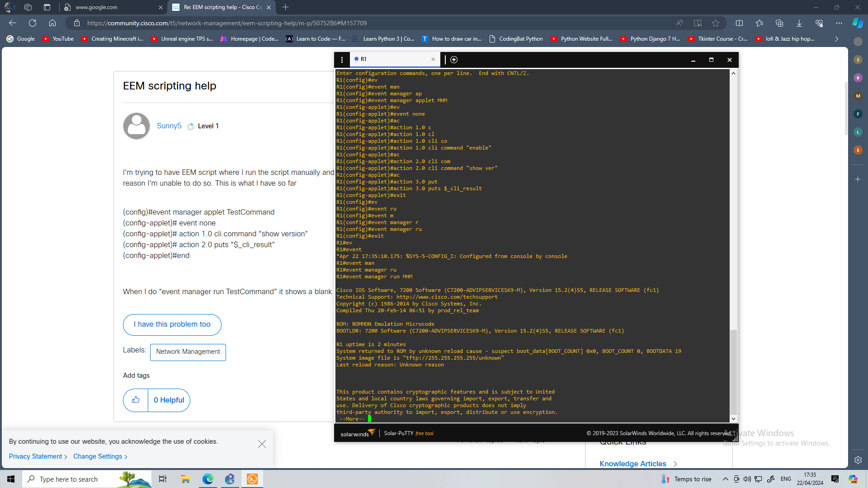
Task: Expand the Knowledge Articles link arrow
Action: [x=675, y=464]
